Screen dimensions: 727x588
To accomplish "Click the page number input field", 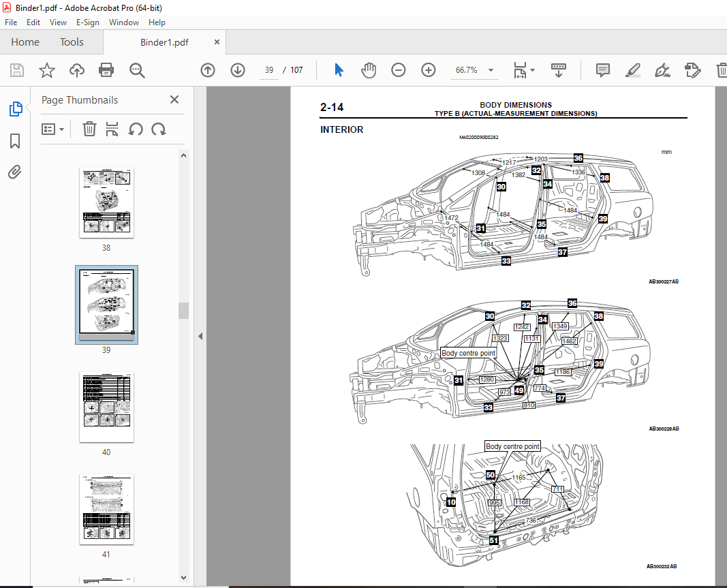I will coord(269,70).
